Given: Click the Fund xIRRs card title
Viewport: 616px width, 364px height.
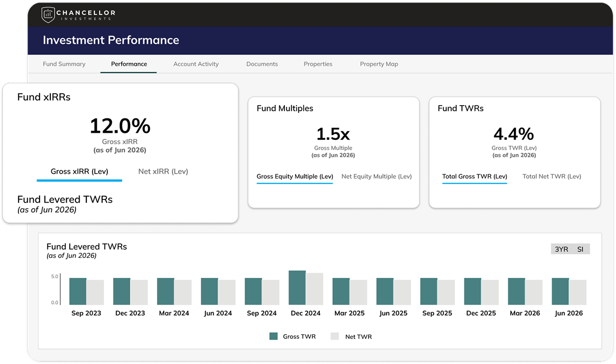Looking at the screenshot, I should click(44, 97).
